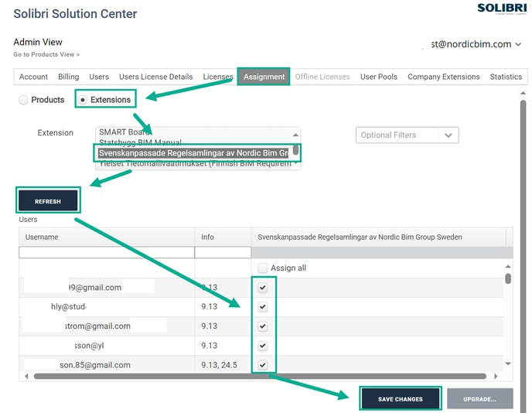Click the Info filter input field

click(223, 252)
